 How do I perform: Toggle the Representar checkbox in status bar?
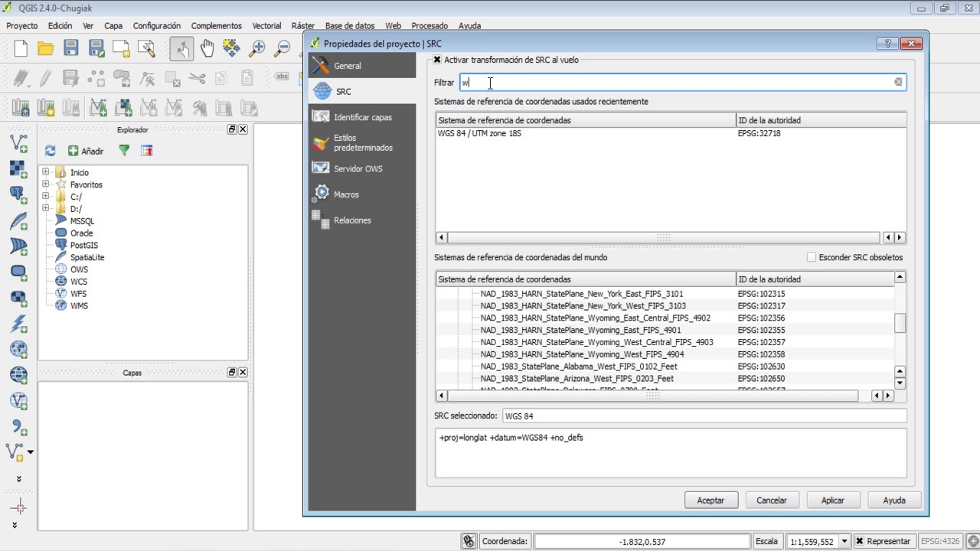[x=860, y=541]
